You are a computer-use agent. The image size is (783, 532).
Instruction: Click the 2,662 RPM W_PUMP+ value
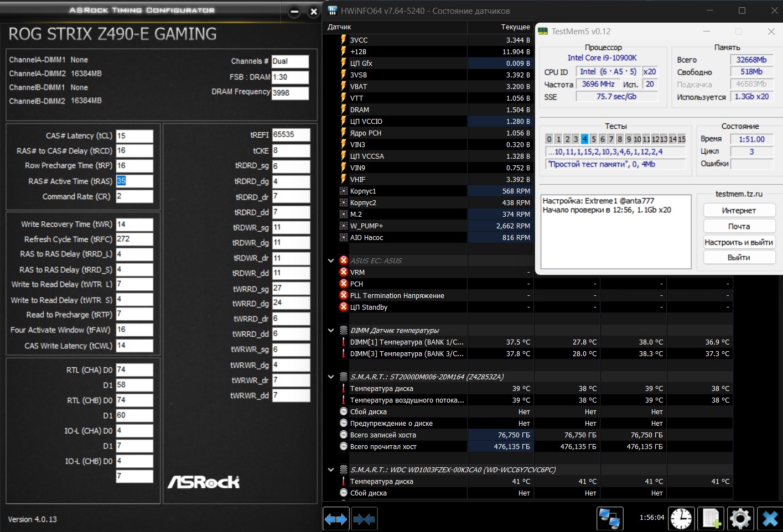pyautogui.click(x=513, y=226)
